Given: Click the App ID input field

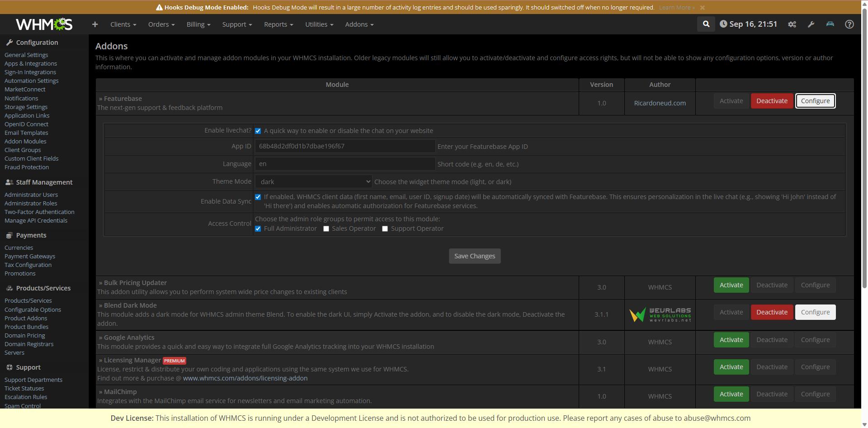Looking at the screenshot, I should 345,146.
